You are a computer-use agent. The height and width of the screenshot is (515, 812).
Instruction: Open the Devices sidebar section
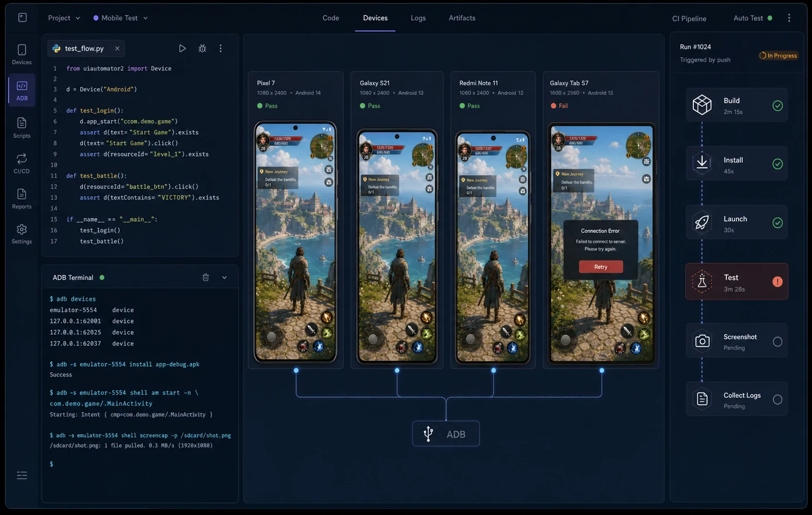(22, 54)
